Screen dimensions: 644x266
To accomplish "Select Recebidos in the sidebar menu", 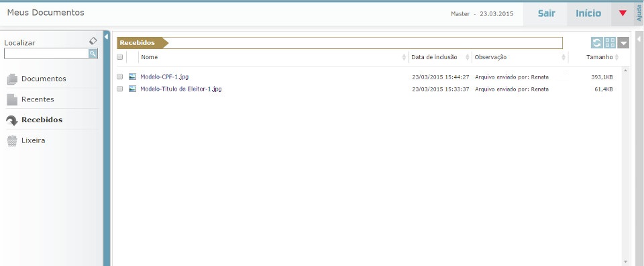I will [42, 120].
